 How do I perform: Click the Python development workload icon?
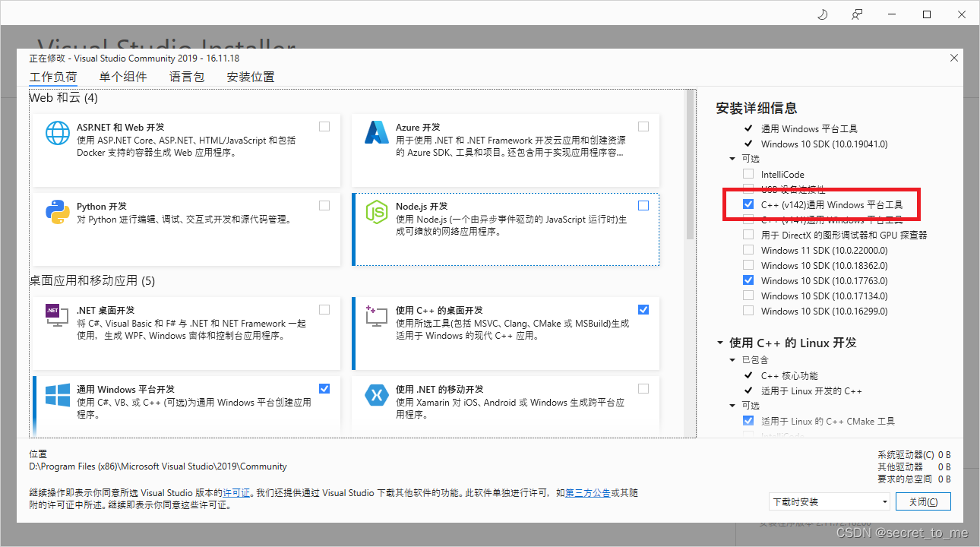[58, 212]
